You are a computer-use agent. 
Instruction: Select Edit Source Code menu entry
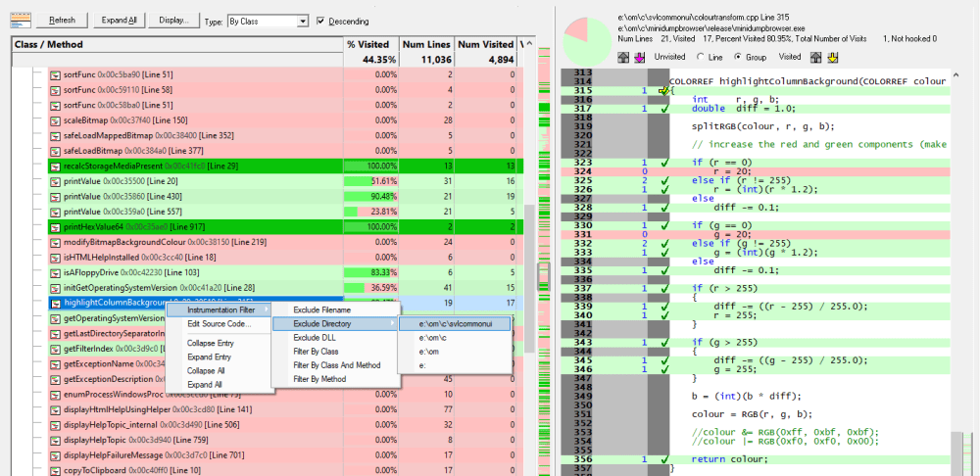tap(219, 323)
